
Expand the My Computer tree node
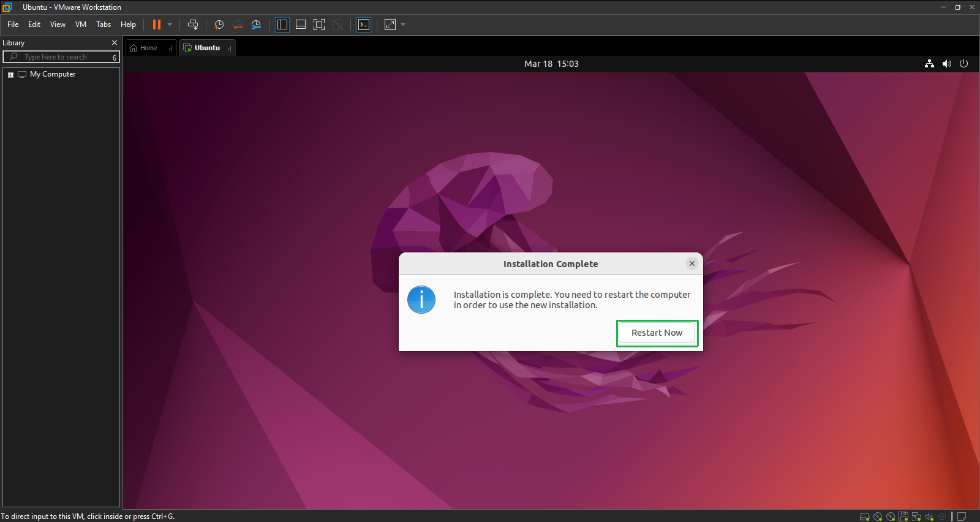coord(10,75)
